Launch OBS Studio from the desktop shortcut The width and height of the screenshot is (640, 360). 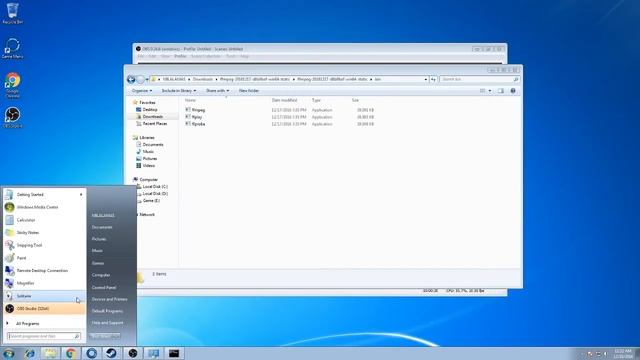pyautogui.click(x=12, y=118)
